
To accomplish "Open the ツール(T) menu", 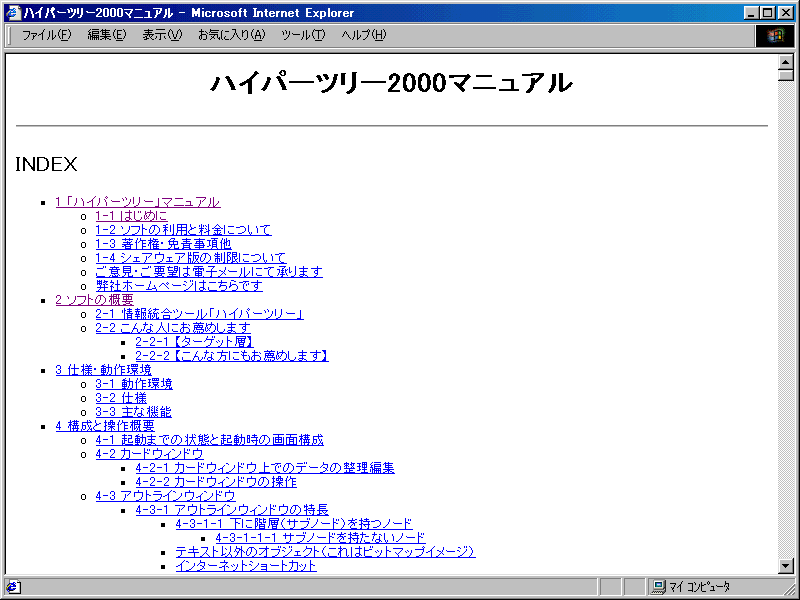I will point(303,35).
